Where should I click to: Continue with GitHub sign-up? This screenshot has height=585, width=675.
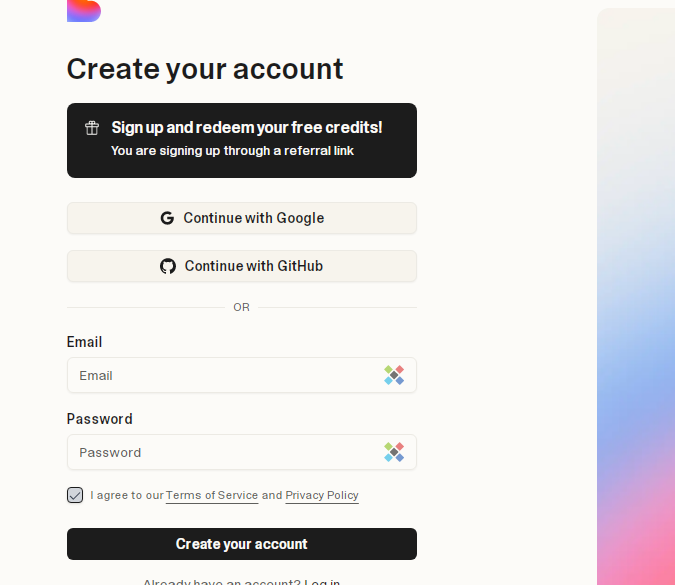pyautogui.click(x=242, y=266)
